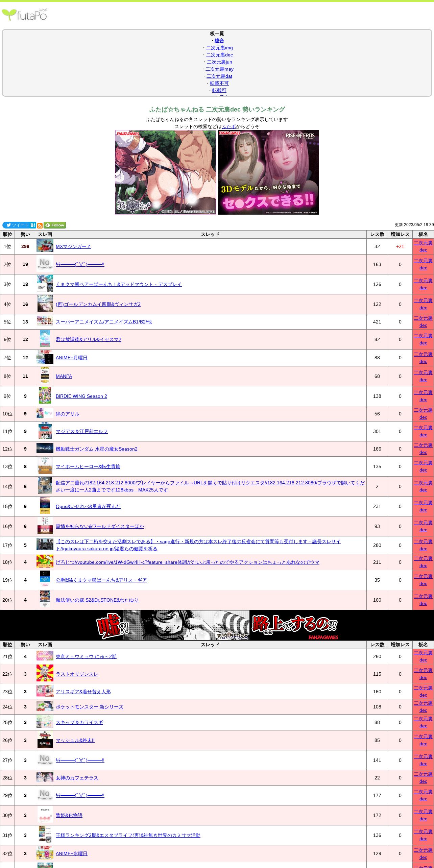
Task: Click the Hatena B! bookmark icon
Action: click(x=33, y=225)
